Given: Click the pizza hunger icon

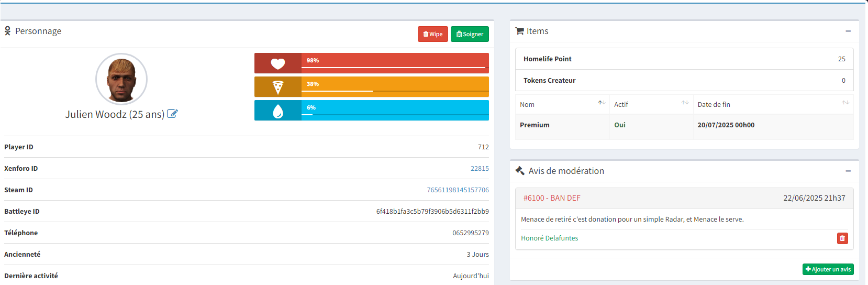Looking at the screenshot, I should 278,87.
